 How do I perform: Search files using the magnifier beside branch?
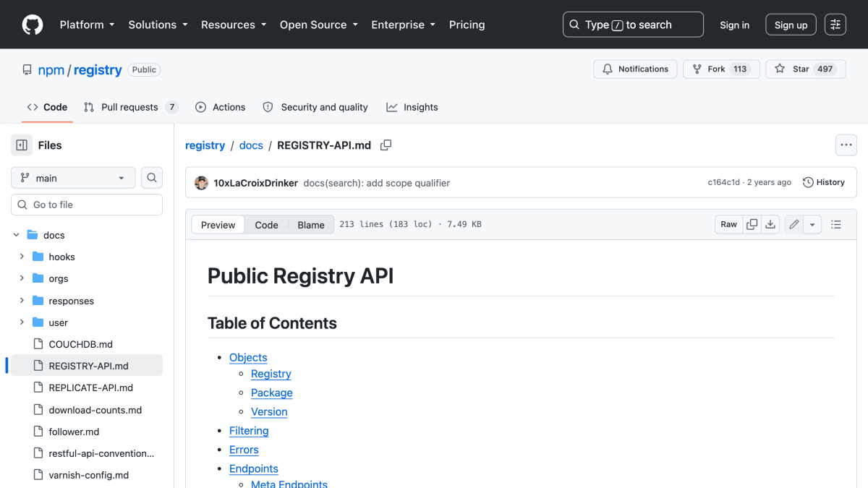click(x=152, y=178)
